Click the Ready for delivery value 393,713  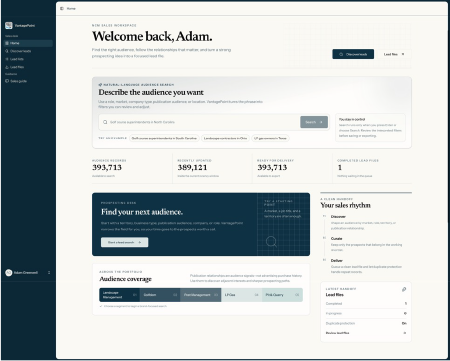[272, 167]
